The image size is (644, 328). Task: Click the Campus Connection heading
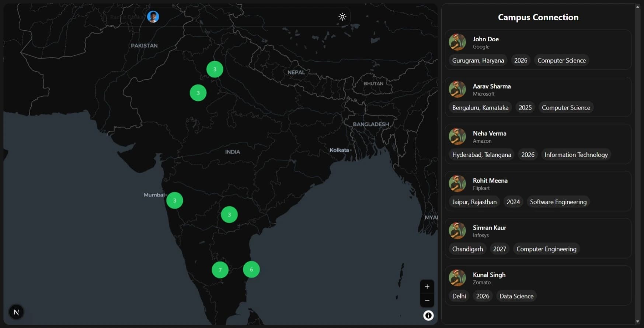538,17
